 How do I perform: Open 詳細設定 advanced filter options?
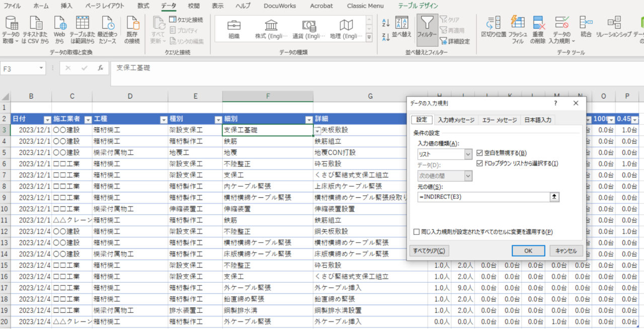click(455, 41)
